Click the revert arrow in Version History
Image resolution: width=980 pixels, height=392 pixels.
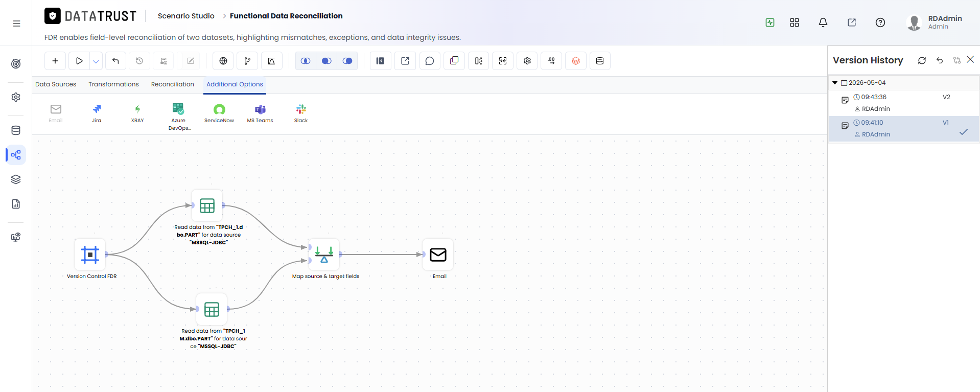click(940, 60)
